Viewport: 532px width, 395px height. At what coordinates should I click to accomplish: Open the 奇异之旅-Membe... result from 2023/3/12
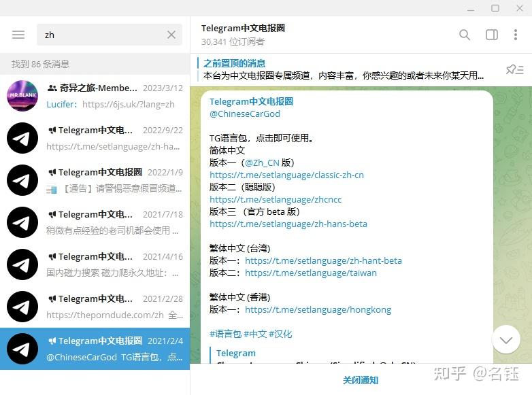click(x=95, y=96)
